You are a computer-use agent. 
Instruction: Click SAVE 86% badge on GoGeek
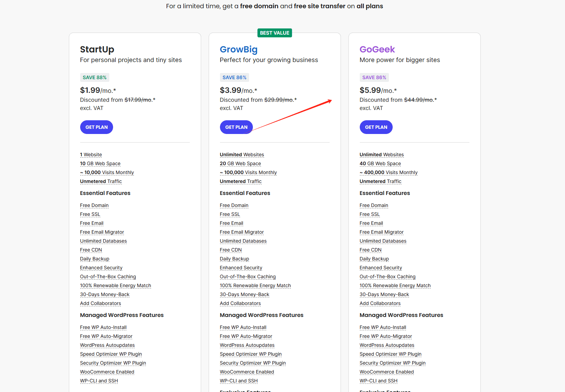pyautogui.click(x=374, y=77)
